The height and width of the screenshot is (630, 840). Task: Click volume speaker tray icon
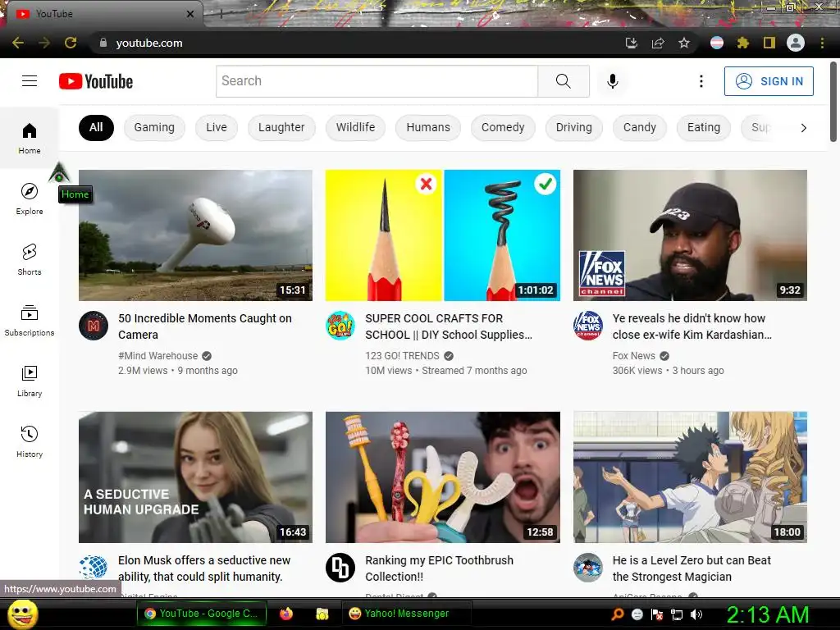696,614
